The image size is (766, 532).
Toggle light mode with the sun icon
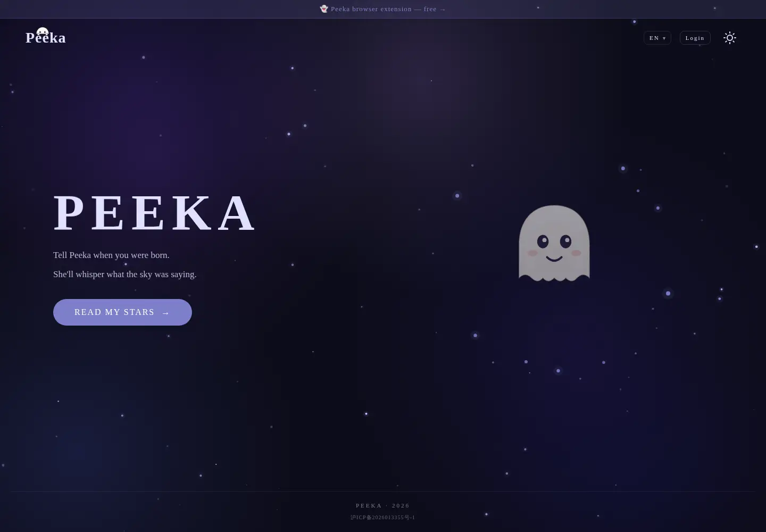730,38
